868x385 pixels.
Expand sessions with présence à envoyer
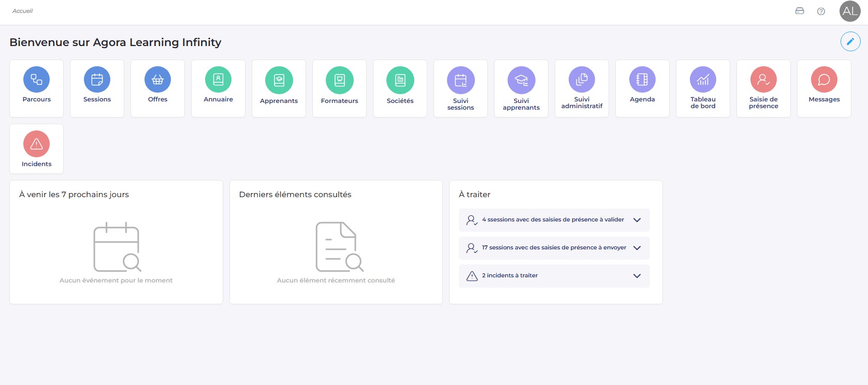tap(637, 248)
